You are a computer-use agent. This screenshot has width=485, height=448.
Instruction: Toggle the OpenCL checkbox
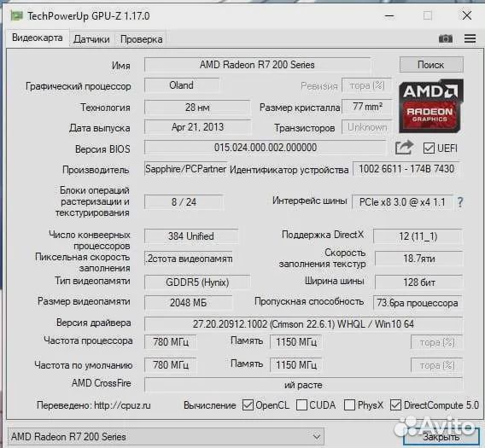click(x=248, y=405)
